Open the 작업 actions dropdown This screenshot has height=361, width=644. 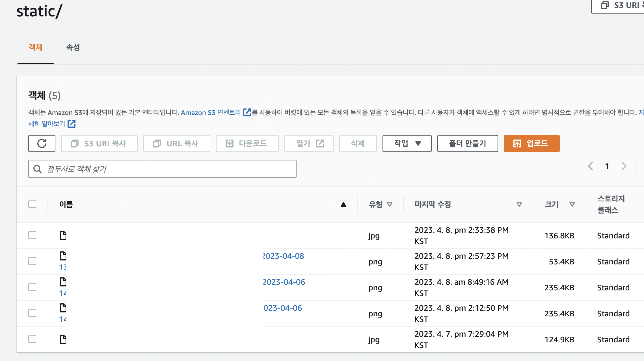click(x=407, y=143)
